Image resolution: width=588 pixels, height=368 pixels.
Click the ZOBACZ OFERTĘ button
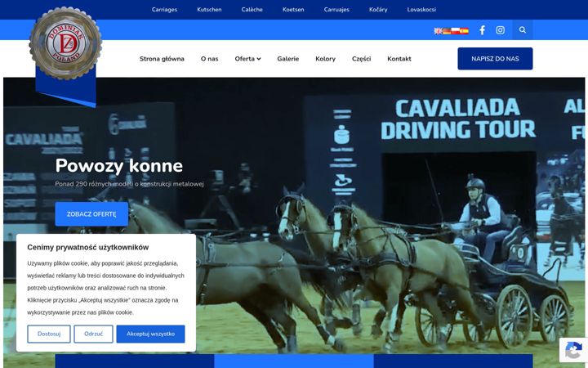[x=91, y=214]
